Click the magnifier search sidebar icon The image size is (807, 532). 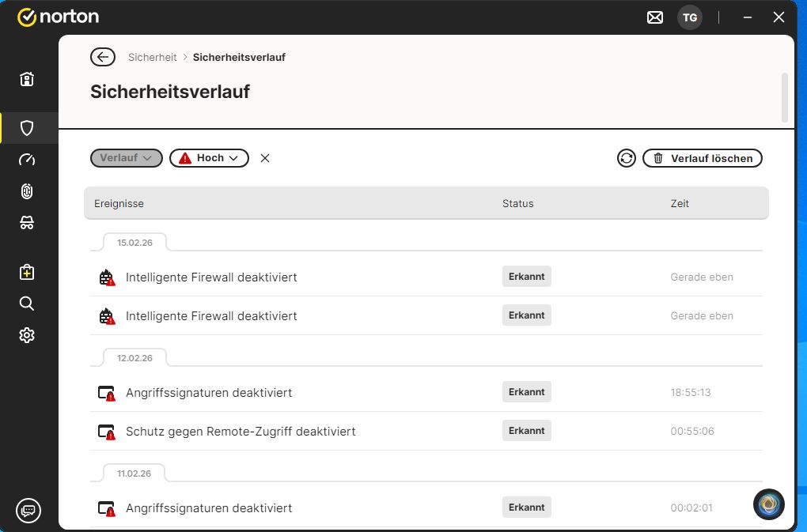[x=27, y=304]
